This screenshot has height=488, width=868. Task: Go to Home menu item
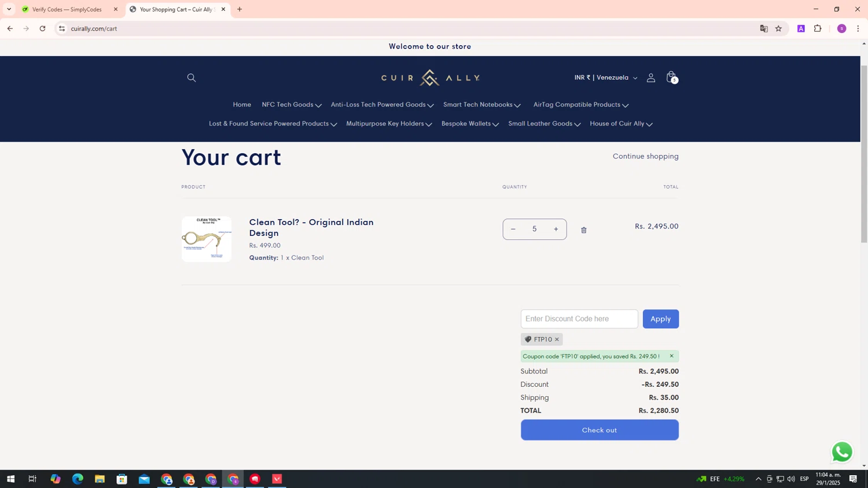tap(242, 105)
